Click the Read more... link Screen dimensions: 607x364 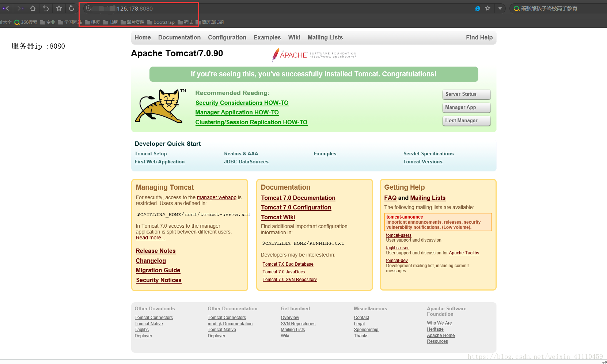coord(151,238)
